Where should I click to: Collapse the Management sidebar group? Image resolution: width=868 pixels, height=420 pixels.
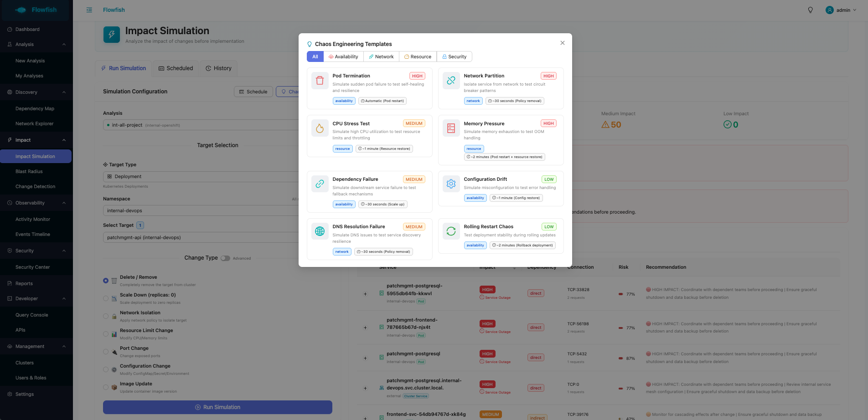point(64,347)
